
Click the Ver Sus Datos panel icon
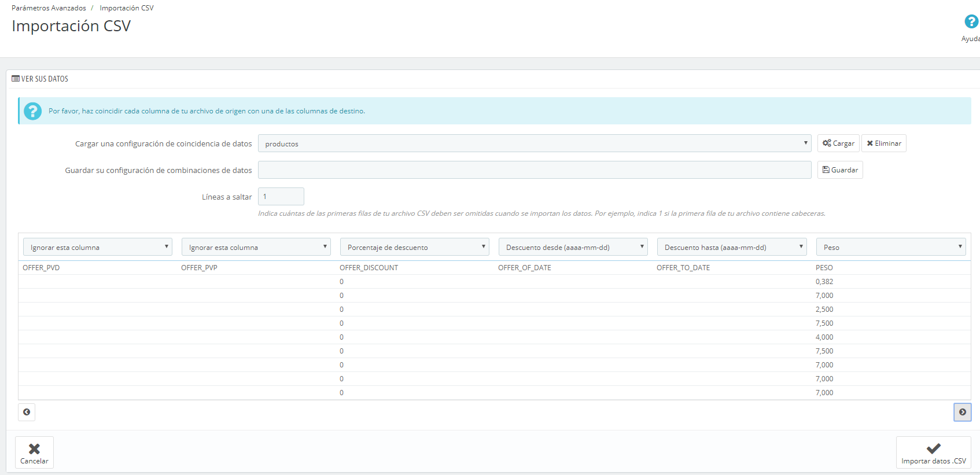coord(16,79)
